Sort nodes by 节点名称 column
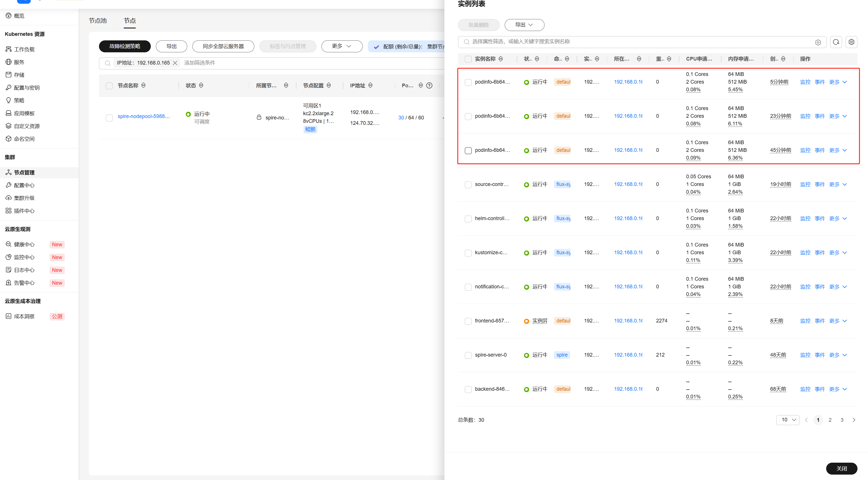Image resolution: width=868 pixels, height=480 pixels. (144, 86)
